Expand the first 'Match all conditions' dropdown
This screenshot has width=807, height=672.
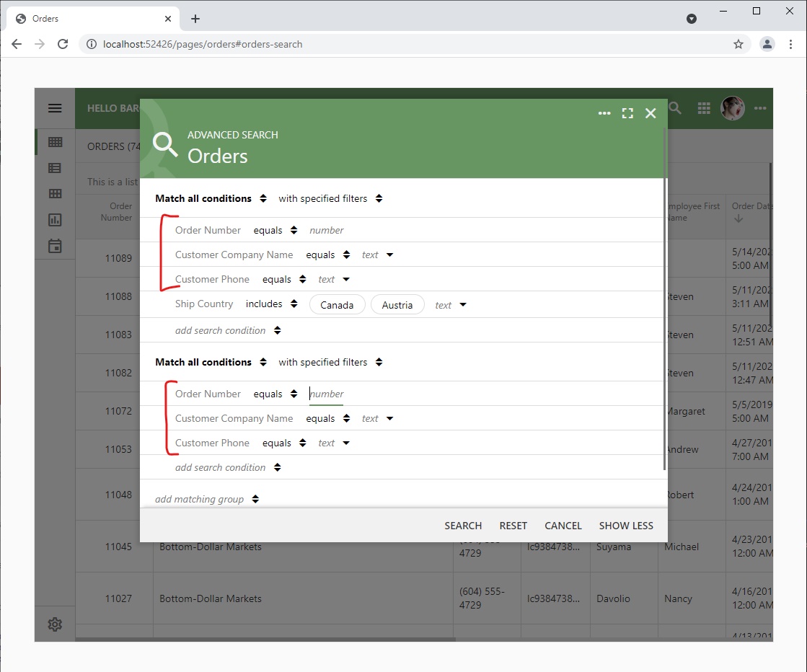pos(211,198)
